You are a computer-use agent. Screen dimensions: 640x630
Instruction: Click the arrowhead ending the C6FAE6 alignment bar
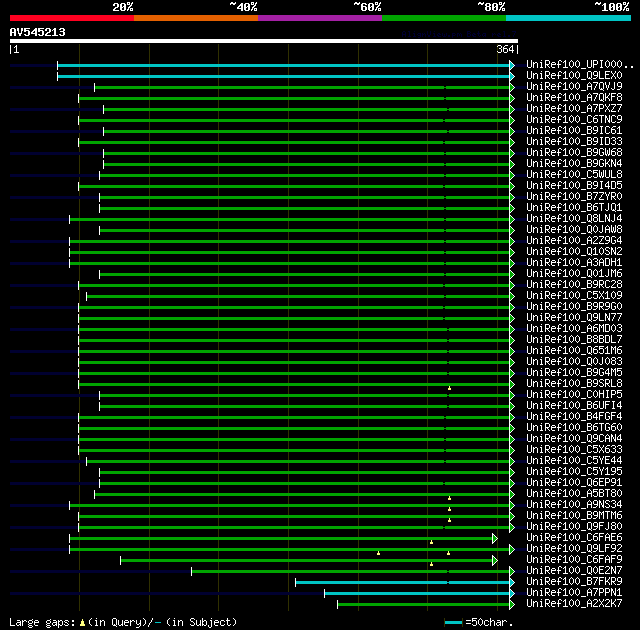(x=495, y=539)
